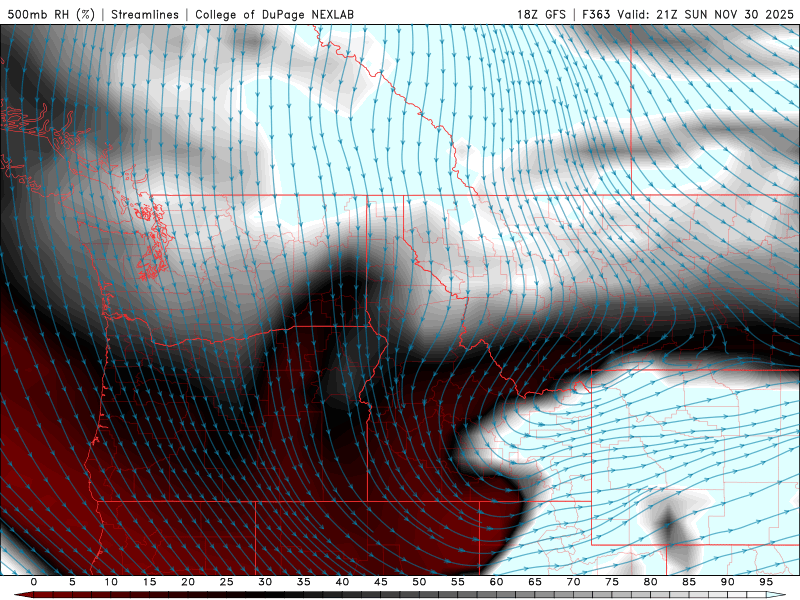The image size is (800, 600).
Task: Select the '85' label on the color scale
Action: [689, 582]
